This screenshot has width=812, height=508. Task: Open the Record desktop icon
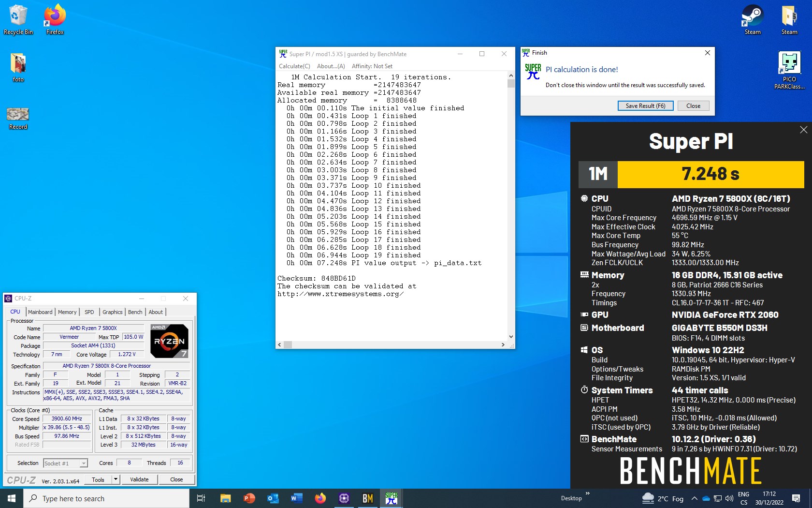coord(18,118)
